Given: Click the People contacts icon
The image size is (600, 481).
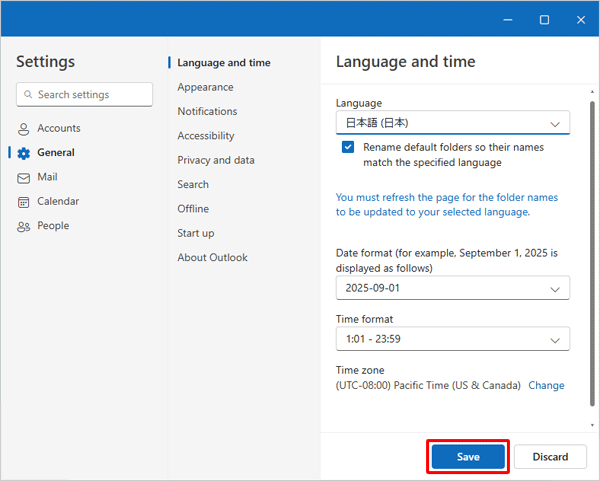Looking at the screenshot, I should (23, 227).
